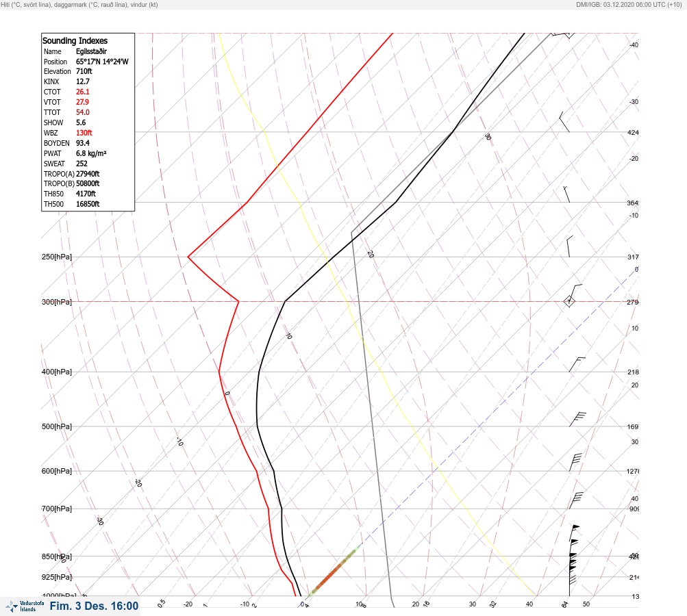Click the KINX value 12.7
The width and height of the screenshot is (687, 616).
[x=82, y=81]
